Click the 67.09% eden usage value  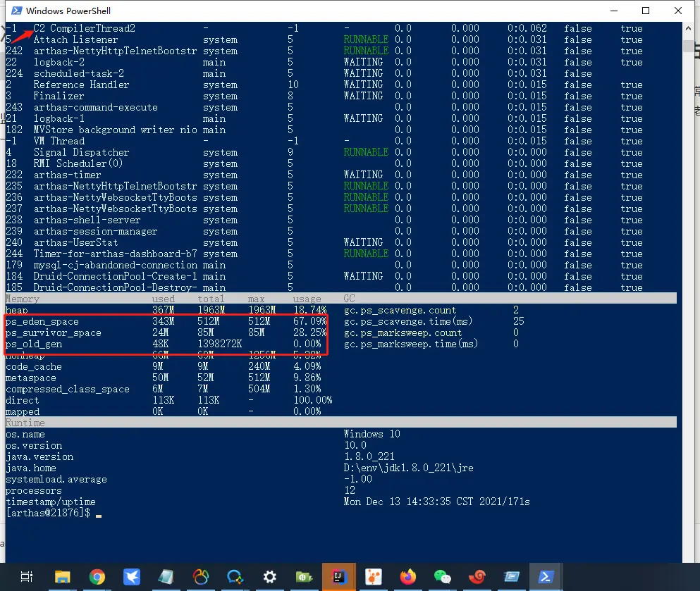(310, 322)
